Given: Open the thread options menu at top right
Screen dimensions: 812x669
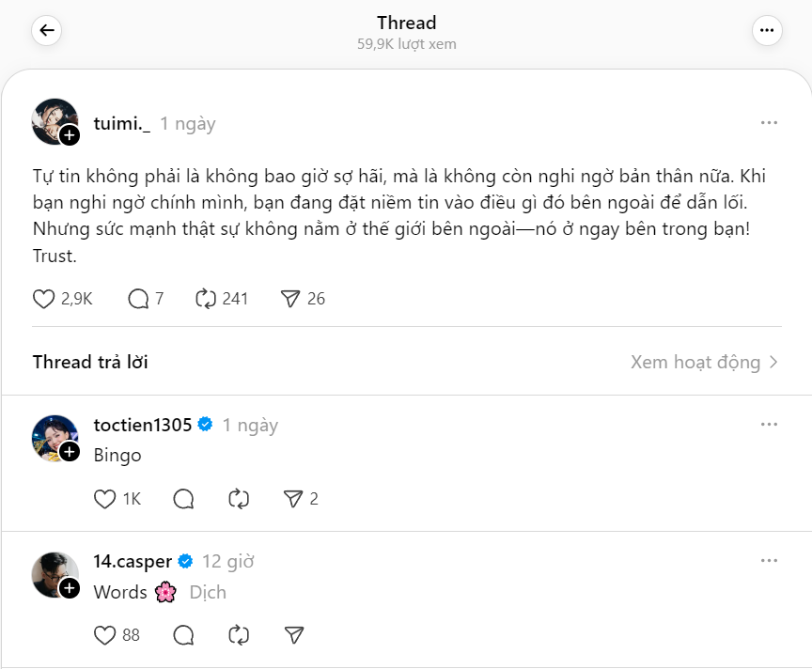Looking at the screenshot, I should pyautogui.click(x=767, y=31).
